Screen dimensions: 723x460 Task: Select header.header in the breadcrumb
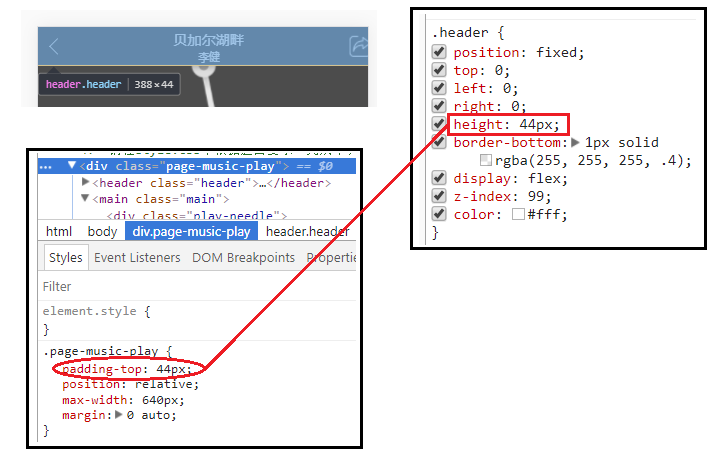click(x=306, y=232)
